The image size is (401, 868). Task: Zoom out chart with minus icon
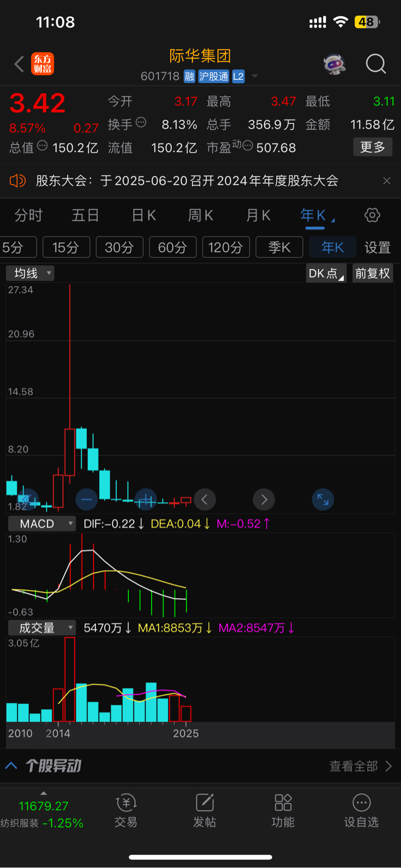pyautogui.click(x=87, y=500)
